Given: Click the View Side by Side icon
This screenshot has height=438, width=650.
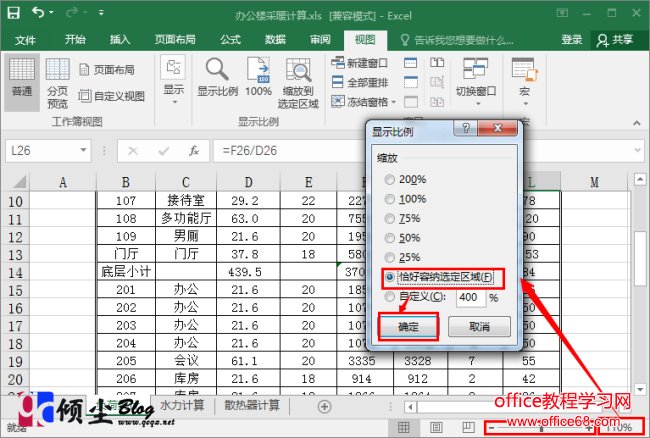Looking at the screenshot, I should [x=437, y=63].
